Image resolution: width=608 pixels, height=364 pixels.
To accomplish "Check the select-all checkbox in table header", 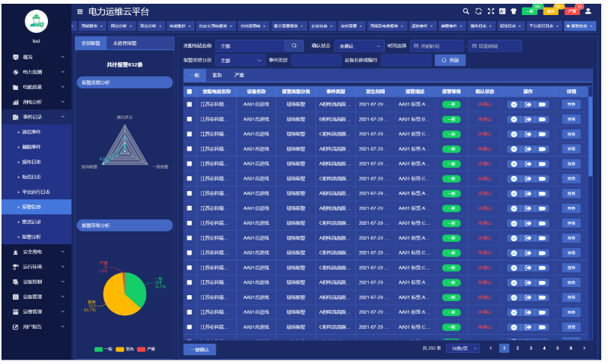I will click(x=190, y=91).
